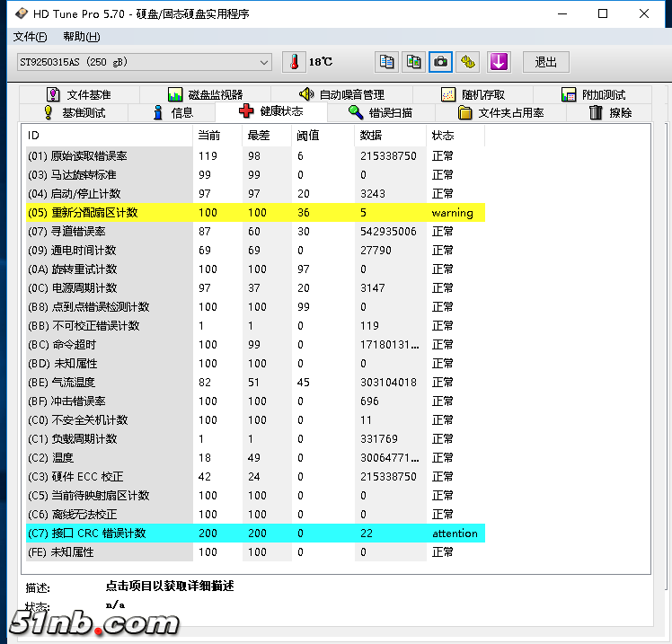Switch to the 自动噪音管理 tab
Screen dimensions: 672x644
pyautogui.click(x=341, y=94)
